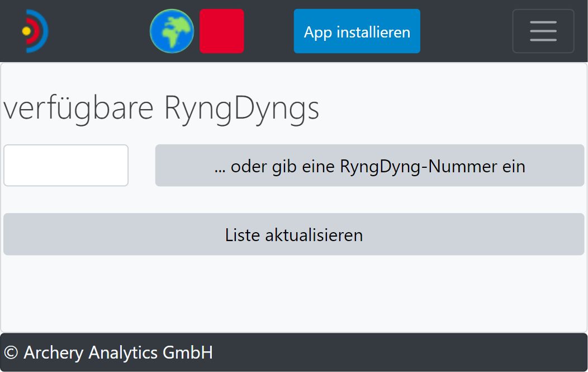The width and height of the screenshot is (588, 372).
Task: Open the globe language selector
Action: point(172,31)
